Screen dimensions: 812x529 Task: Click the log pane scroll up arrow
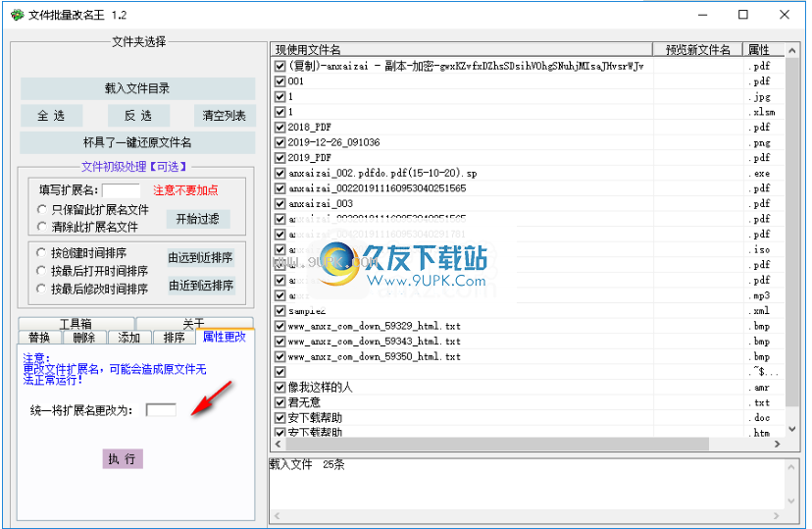[x=791, y=467]
